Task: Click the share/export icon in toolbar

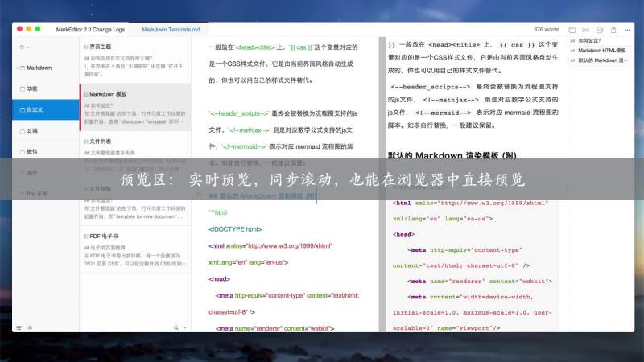Action: pos(613,30)
